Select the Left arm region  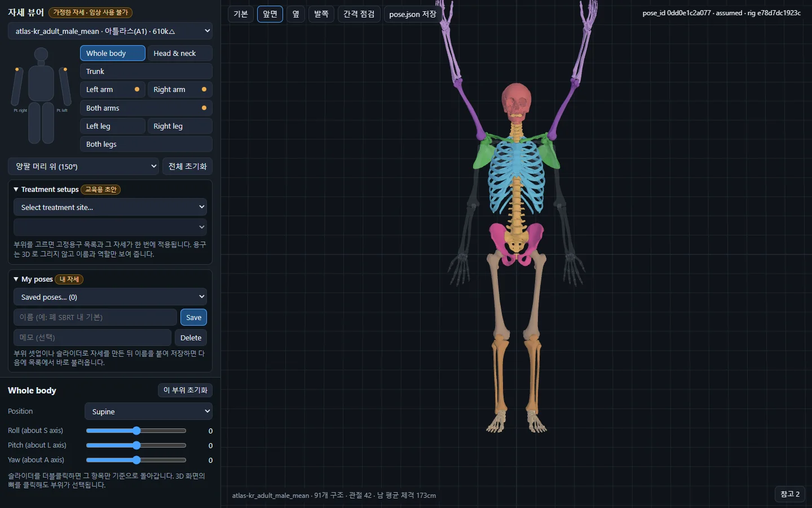[113, 89]
